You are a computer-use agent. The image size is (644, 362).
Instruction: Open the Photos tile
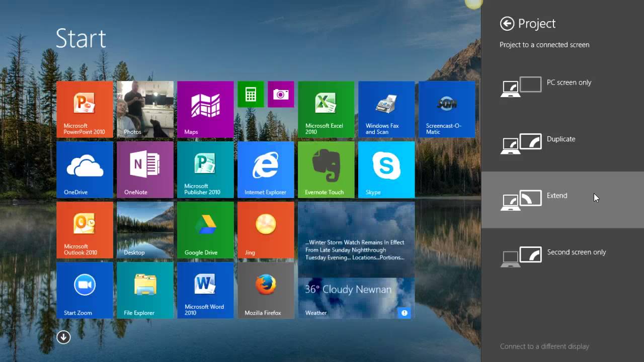(x=145, y=109)
